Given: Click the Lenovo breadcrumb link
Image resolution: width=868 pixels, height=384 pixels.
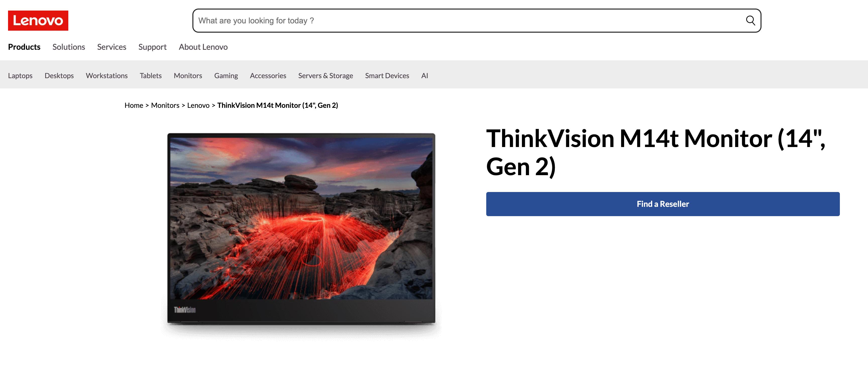Looking at the screenshot, I should [198, 105].
